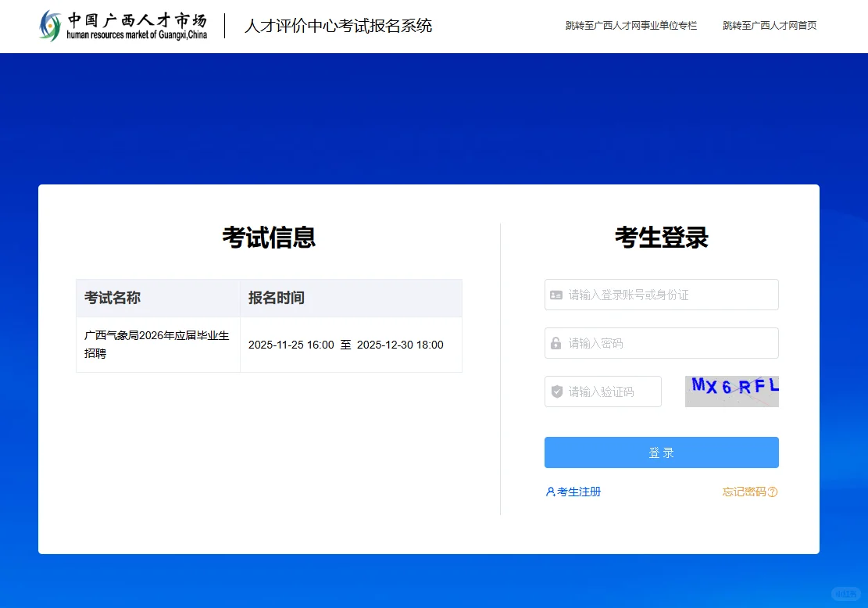This screenshot has width=868, height=608.
Task: Open the 考生注册 registration link
Action: 577,492
